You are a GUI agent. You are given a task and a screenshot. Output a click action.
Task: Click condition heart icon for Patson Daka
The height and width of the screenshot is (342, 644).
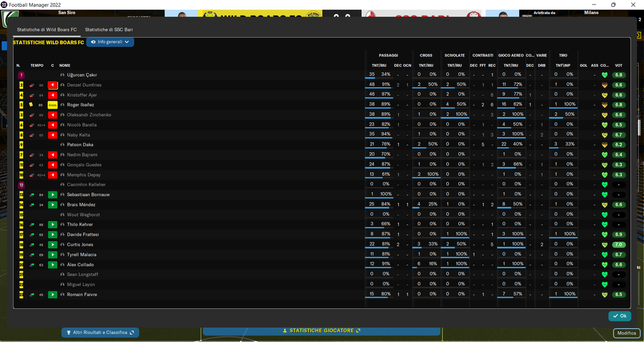[605, 145]
